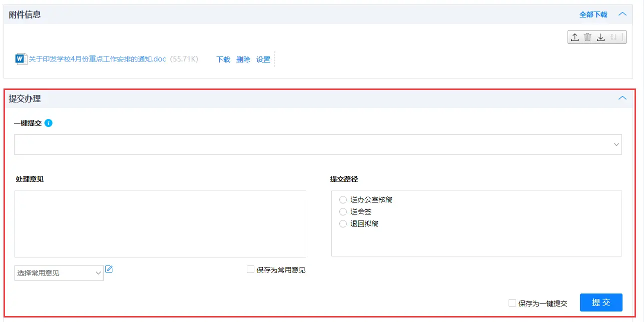The image size is (644, 322).
Task: Click the blue 提交 button
Action: 601,302
